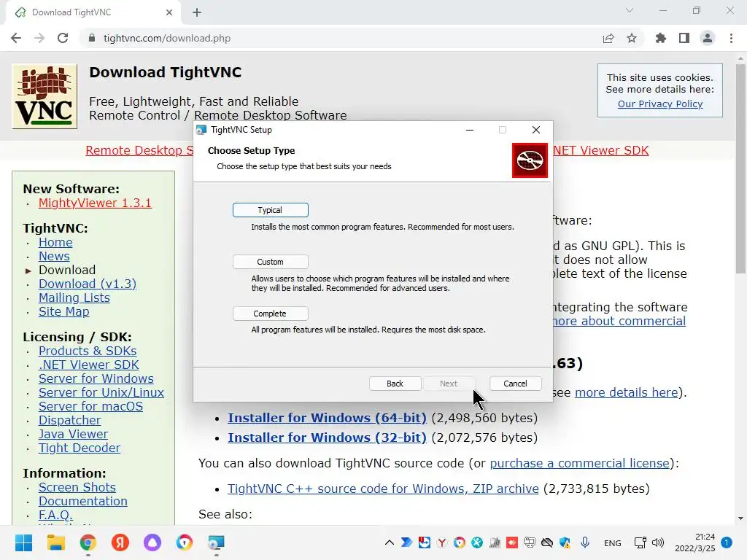This screenshot has width=747, height=560.
Task: Open Site Map sidebar link
Action: pyautogui.click(x=64, y=311)
